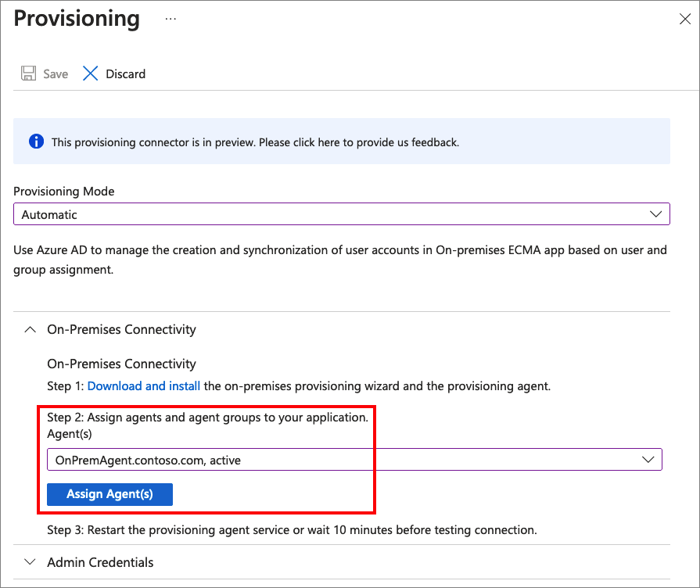Click the Agent(s) dropdown chevron arrow
The width and height of the screenshot is (700, 588).
click(648, 460)
